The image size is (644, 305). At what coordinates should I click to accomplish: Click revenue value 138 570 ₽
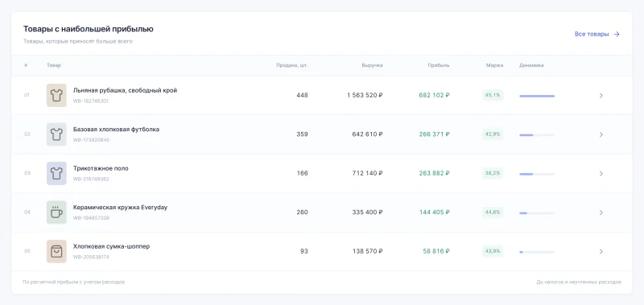pyautogui.click(x=368, y=251)
